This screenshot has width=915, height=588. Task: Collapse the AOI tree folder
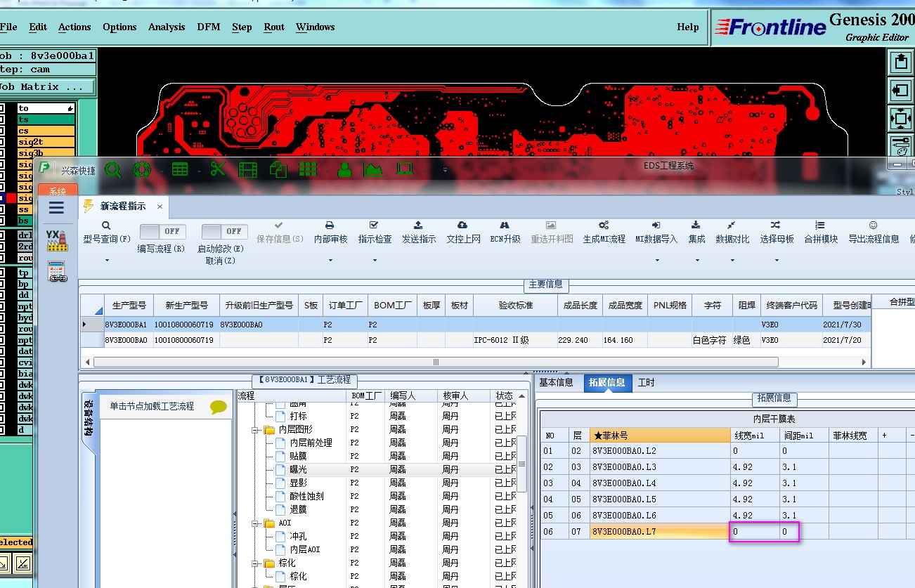click(254, 523)
